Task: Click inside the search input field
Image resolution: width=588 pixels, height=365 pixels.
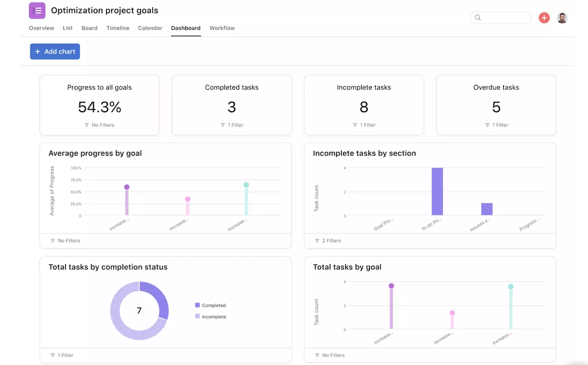Action: pyautogui.click(x=505, y=18)
